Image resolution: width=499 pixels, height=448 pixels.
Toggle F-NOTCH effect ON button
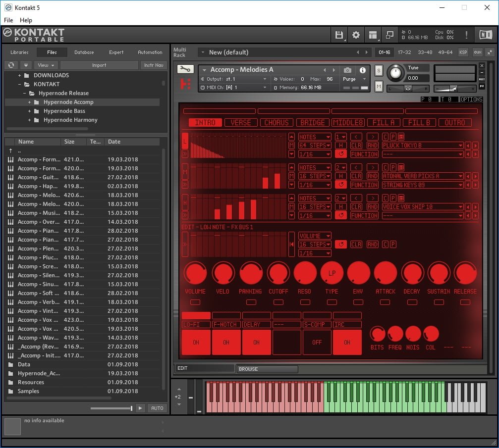click(226, 342)
